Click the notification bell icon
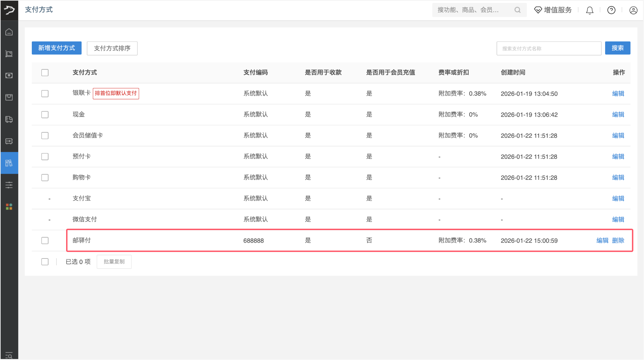 click(x=589, y=10)
